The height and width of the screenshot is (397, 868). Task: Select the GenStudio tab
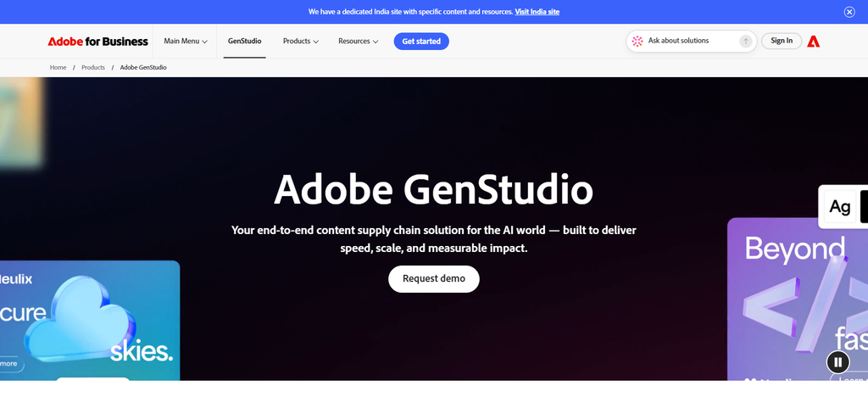click(x=245, y=41)
